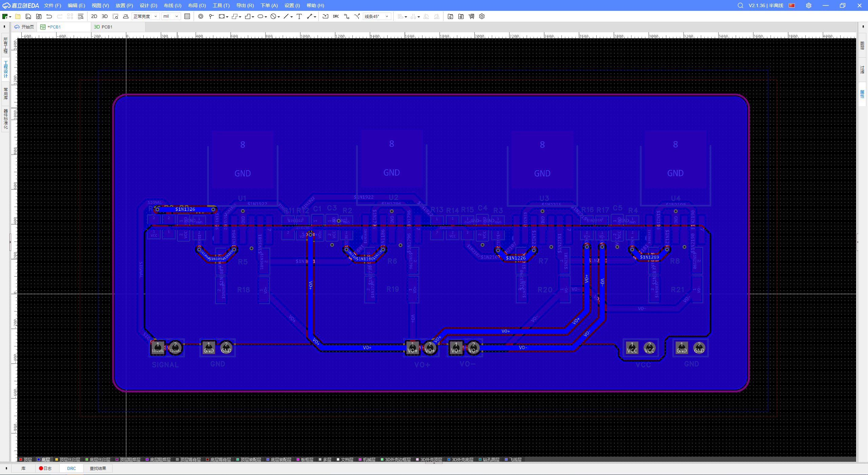Toggle 板框层 board outline layer box
Image resolution: width=868 pixels, height=475 pixels.
[298, 459]
